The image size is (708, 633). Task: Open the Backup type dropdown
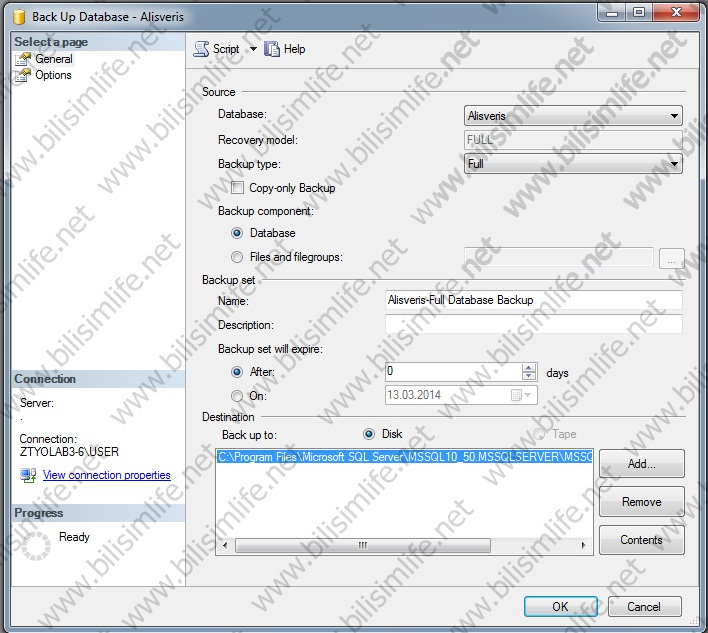(x=675, y=164)
